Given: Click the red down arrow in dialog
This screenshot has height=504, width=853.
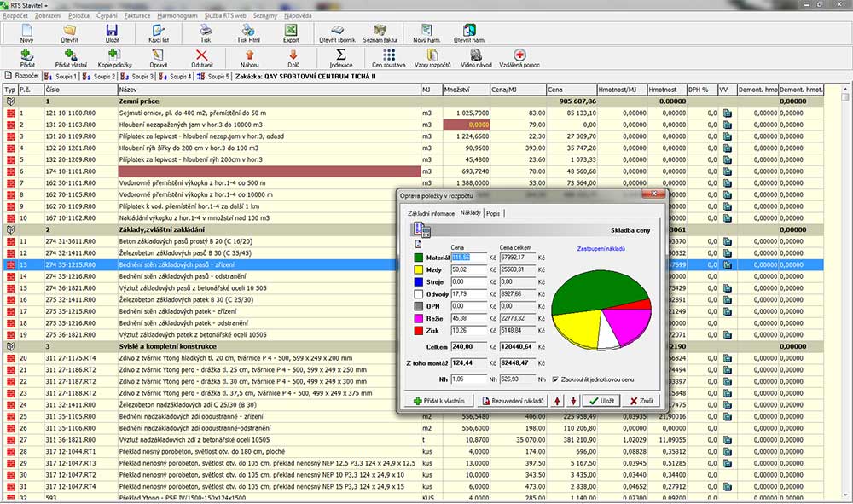Looking at the screenshot, I should click(x=573, y=401).
